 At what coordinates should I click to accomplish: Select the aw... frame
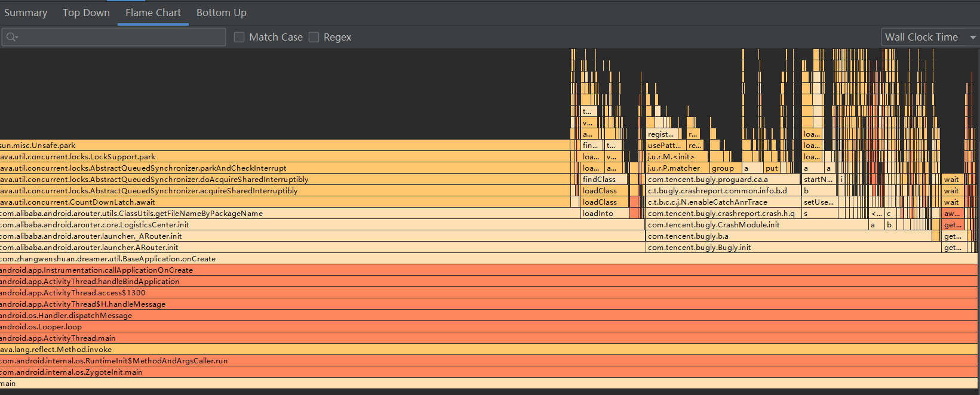point(953,214)
